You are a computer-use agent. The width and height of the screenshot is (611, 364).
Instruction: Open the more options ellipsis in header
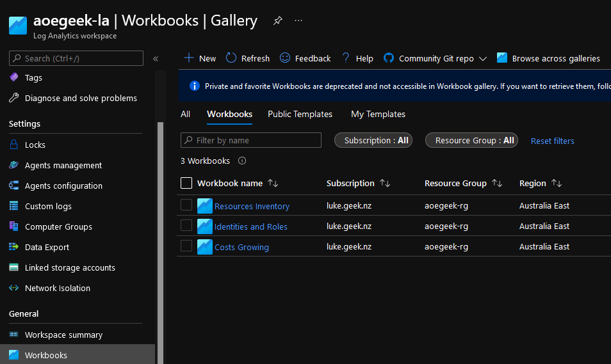(298, 20)
